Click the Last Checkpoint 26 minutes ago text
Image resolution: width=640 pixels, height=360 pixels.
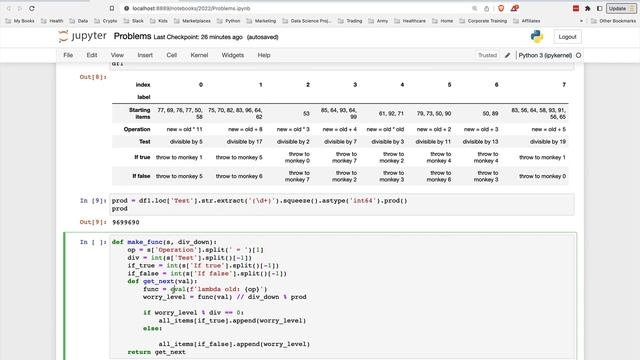click(198, 37)
